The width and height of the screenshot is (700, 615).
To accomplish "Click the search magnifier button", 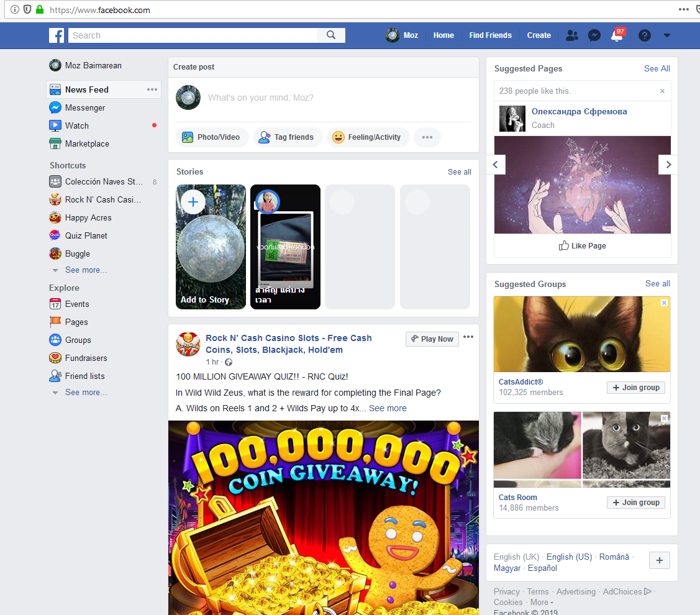I will coord(331,35).
